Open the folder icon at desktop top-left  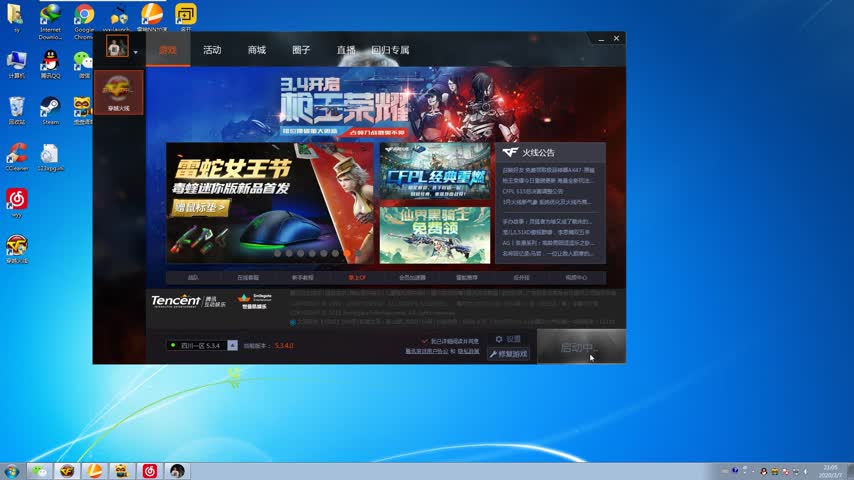tap(15, 17)
